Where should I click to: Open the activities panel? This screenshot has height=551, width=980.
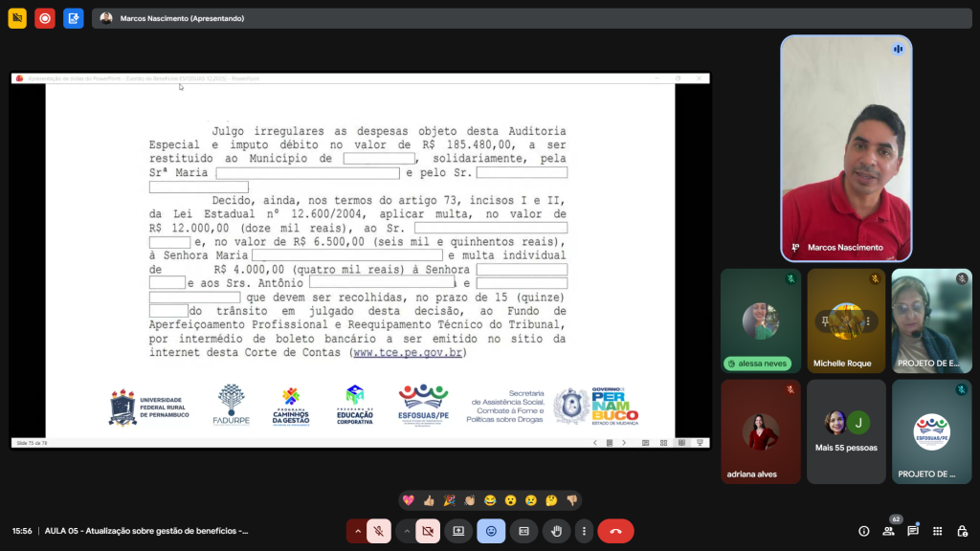tap(938, 531)
